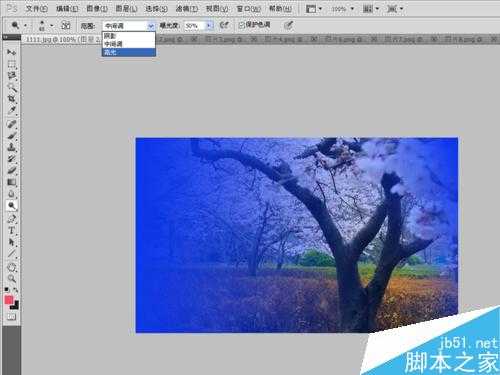Open the brush preset picker dropdown
This screenshot has width=500, height=375.
click(x=46, y=25)
